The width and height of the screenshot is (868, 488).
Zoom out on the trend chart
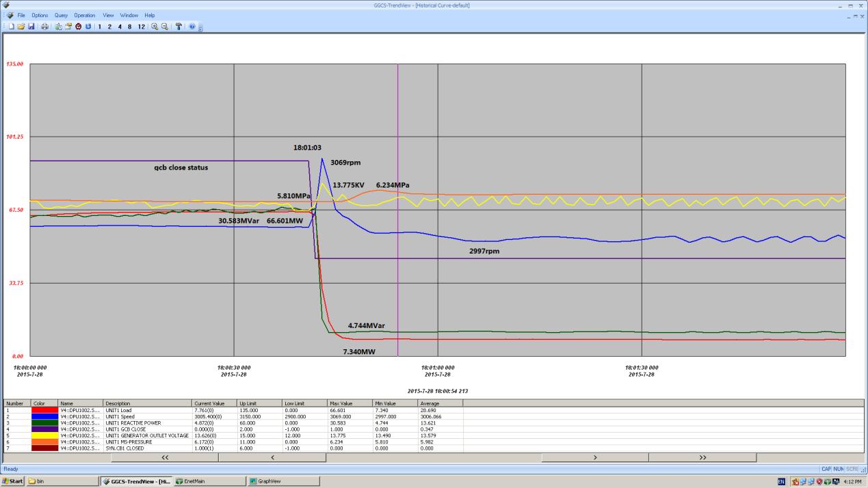click(165, 26)
